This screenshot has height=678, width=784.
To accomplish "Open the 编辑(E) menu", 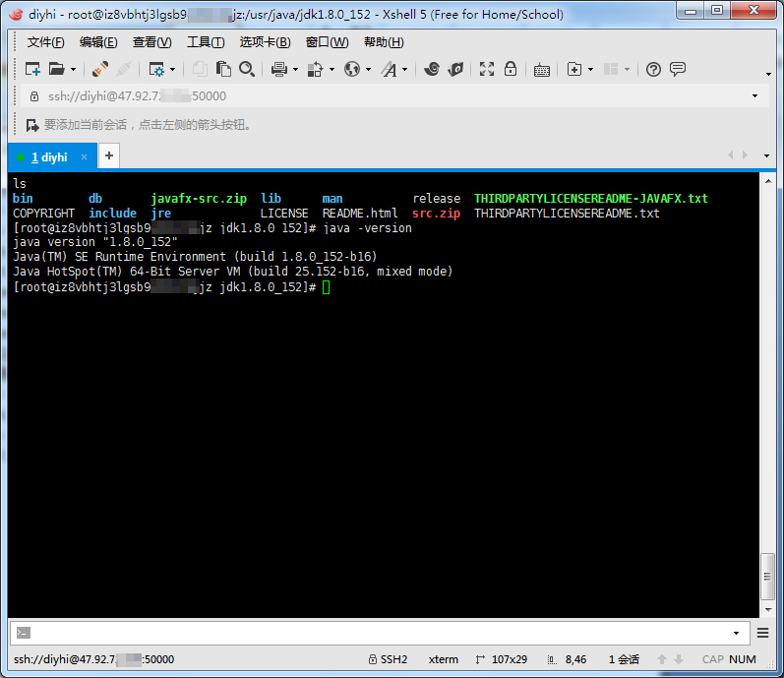I will point(98,42).
